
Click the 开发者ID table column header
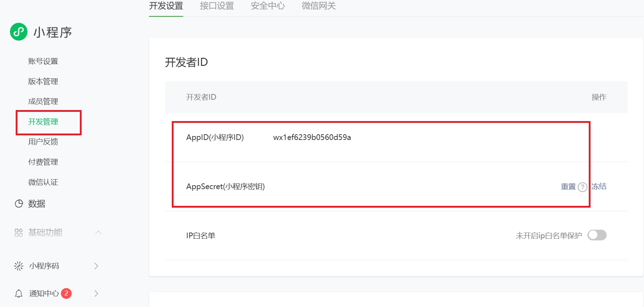coord(201,97)
